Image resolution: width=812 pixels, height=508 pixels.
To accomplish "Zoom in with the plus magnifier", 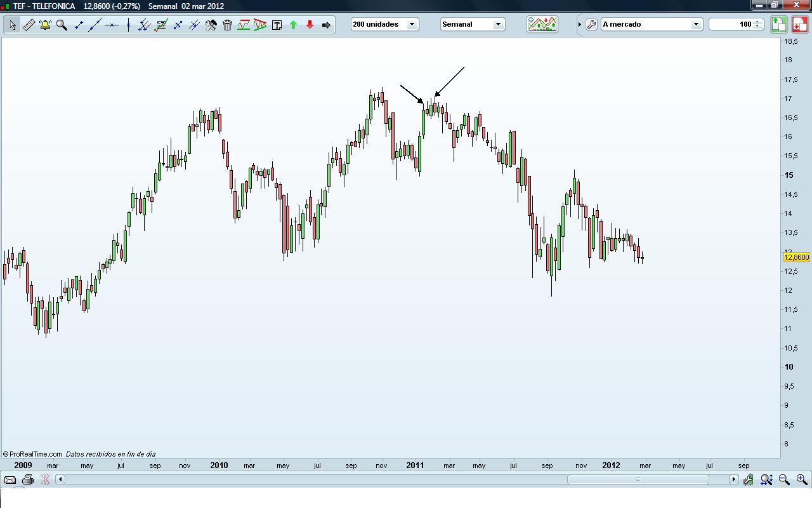I will [802, 479].
